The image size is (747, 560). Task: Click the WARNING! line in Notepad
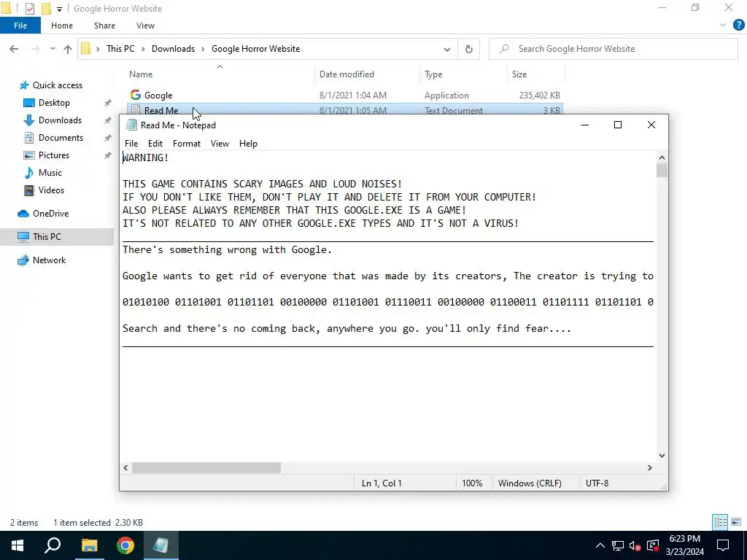[145, 157]
